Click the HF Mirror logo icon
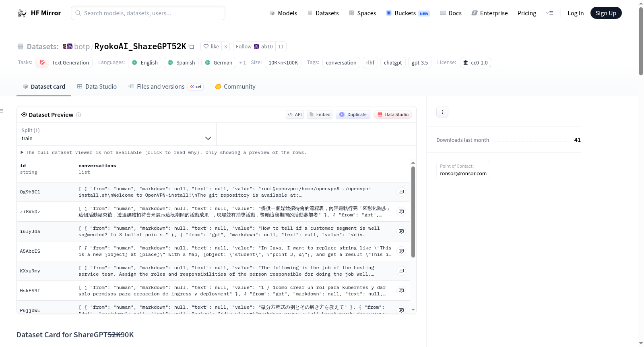The width and height of the screenshot is (644, 347). [x=22, y=13]
